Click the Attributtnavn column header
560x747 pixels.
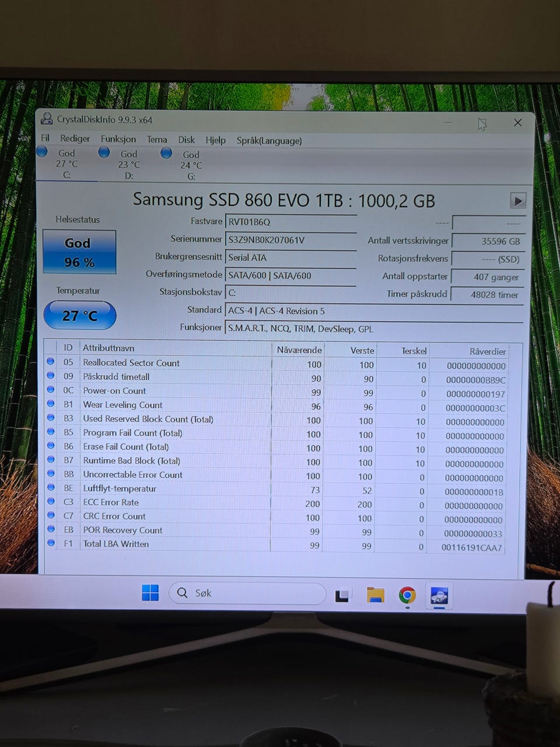click(x=108, y=348)
